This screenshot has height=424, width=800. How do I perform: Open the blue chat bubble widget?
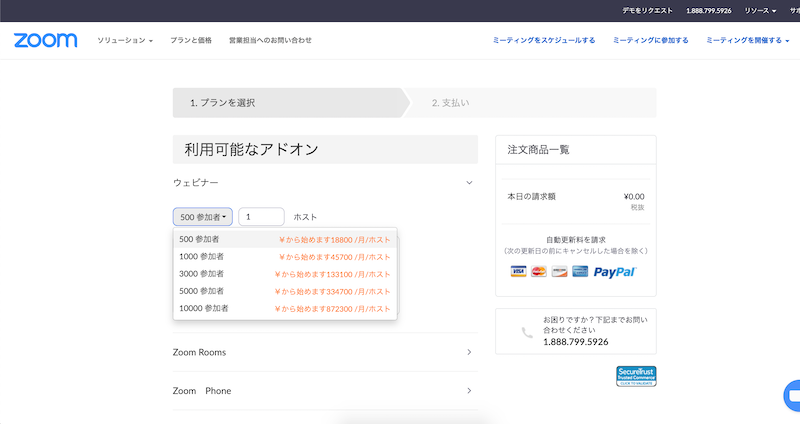coord(791,391)
